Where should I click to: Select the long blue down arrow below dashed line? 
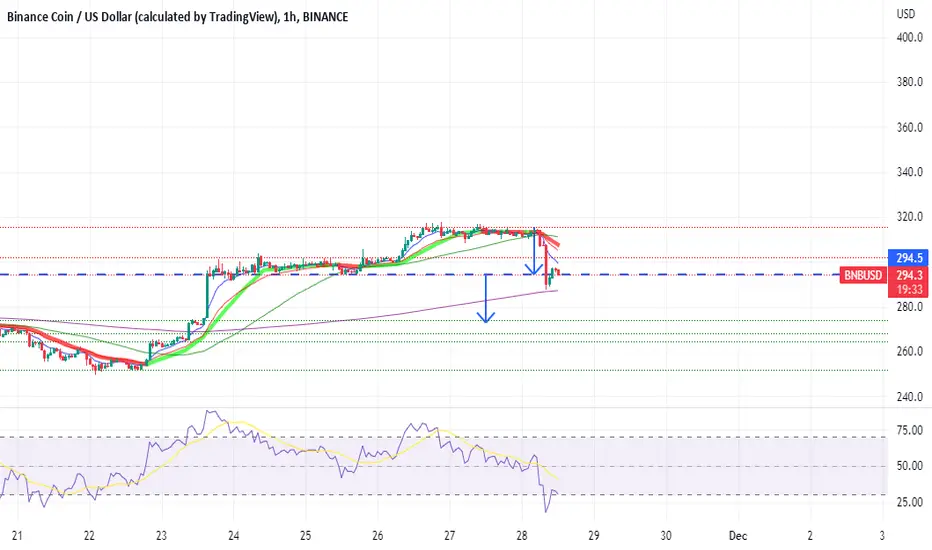[x=486, y=300]
